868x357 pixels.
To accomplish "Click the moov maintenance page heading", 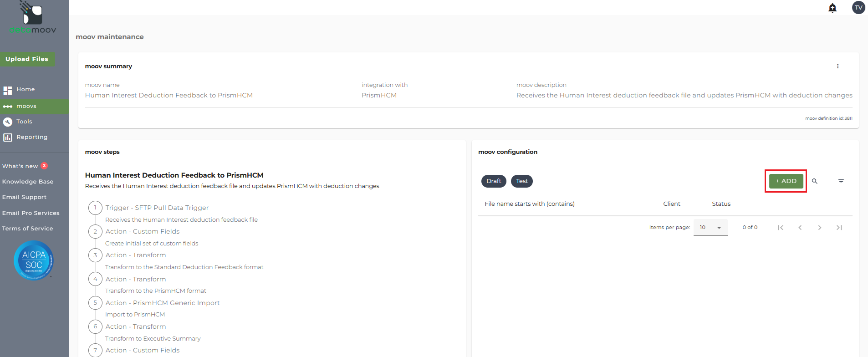I will [x=110, y=37].
